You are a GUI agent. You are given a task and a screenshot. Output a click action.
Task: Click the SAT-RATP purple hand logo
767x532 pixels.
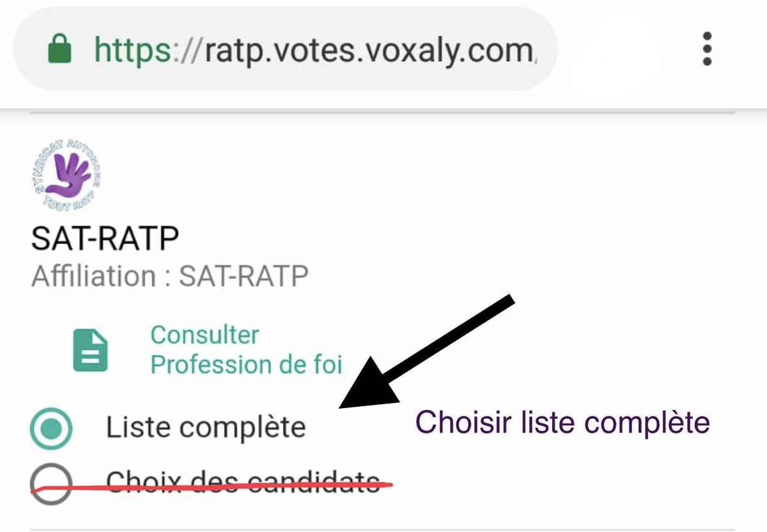tap(67, 174)
